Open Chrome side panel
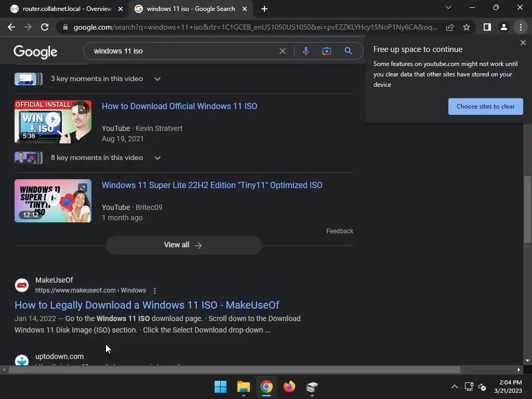This screenshot has width=532, height=399. 487,27
